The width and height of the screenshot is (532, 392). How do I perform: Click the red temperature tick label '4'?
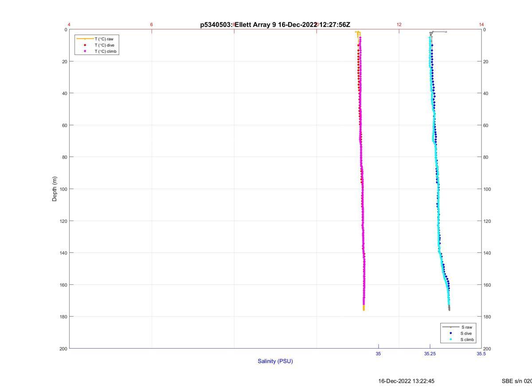pos(69,24)
